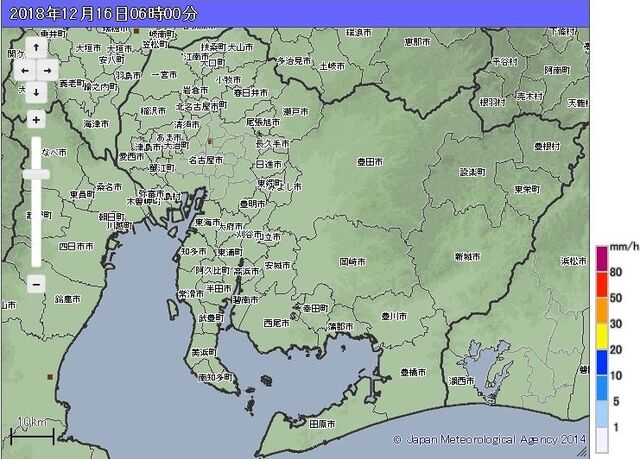Viewport: 640px width, 459px height.
Task: Click the 東海市 label on the map
Action: pyautogui.click(x=208, y=222)
